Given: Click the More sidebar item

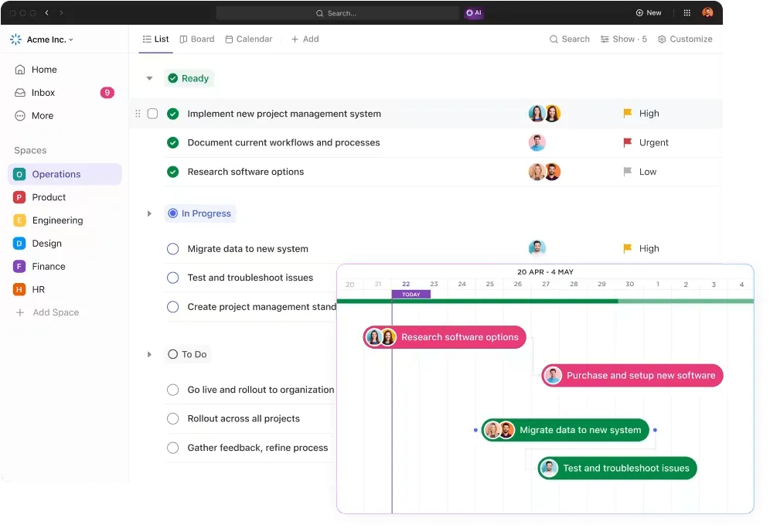Looking at the screenshot, I should tap(34, 116).
